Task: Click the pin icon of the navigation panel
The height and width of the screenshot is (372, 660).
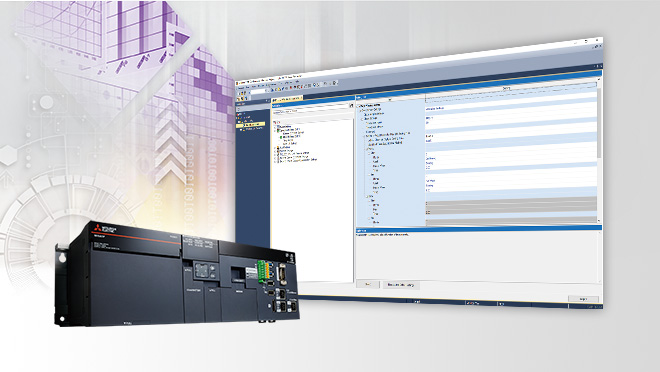Action: (267, 101)
